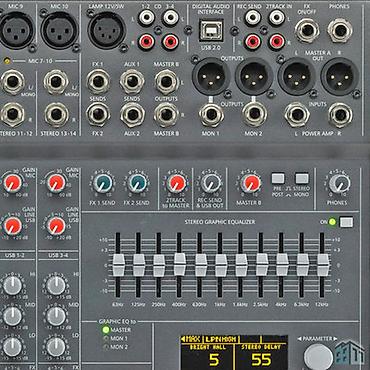Click the white CD 3-4 left RCA jack
370x370 pixels.
point(170,18)
